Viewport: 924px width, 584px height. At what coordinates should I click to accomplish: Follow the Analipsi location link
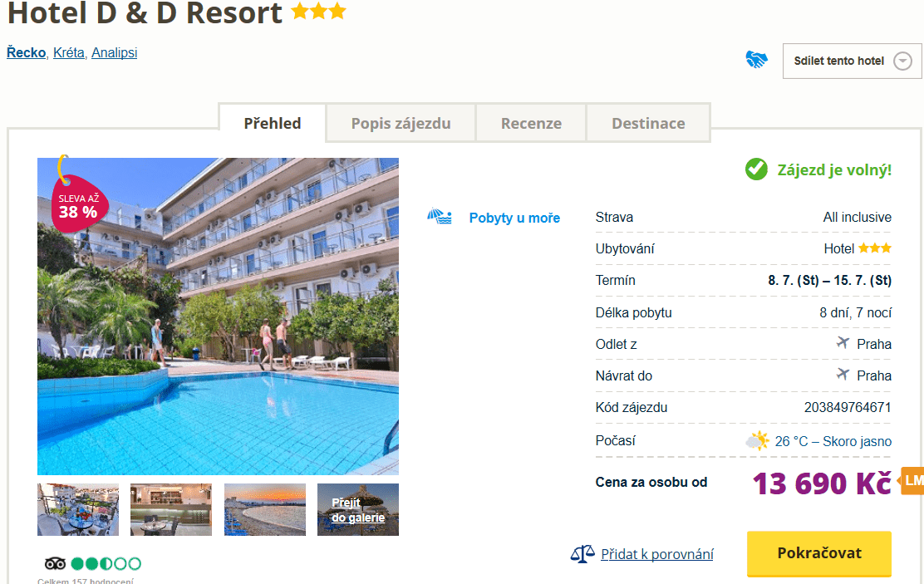point(115,52)
